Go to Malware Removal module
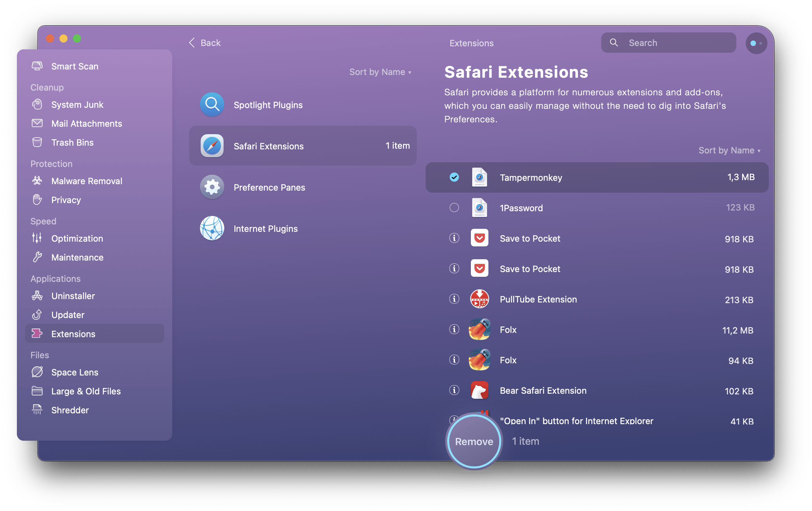Image resolution: width=812 pixels, height=511 pixels. (x=87, y=181)
